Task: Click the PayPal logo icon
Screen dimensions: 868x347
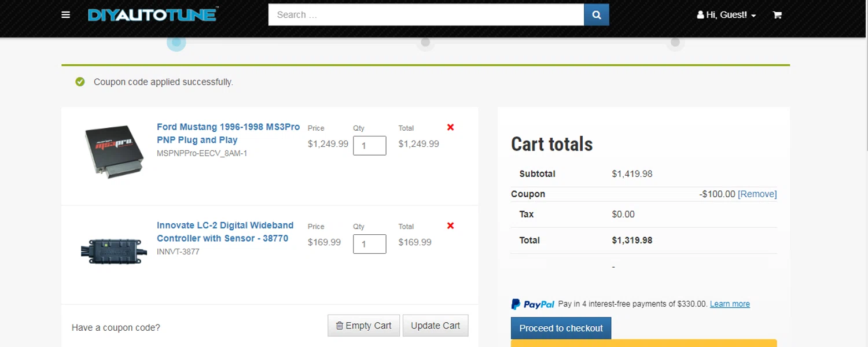Action: [532, 304]
